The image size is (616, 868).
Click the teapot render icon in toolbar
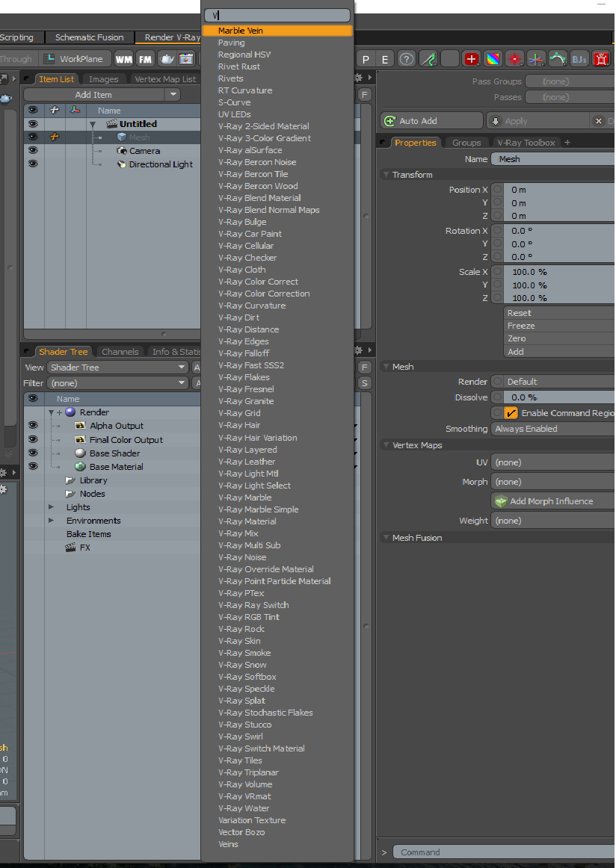click(167, 59)
